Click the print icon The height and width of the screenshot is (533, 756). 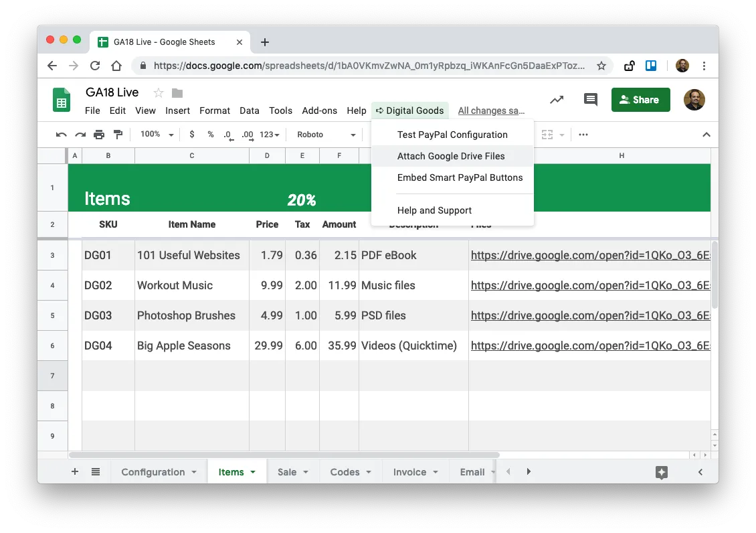coord(99,135)
